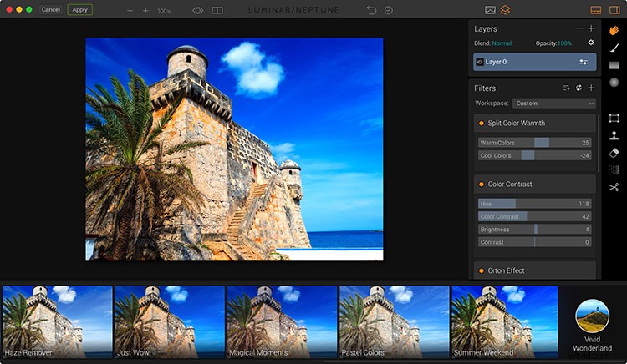Image resolution: width=627 pixels, height=364 pixels.
Task: Apply the Haze Remover preset
Action: (x=57, y=321)
